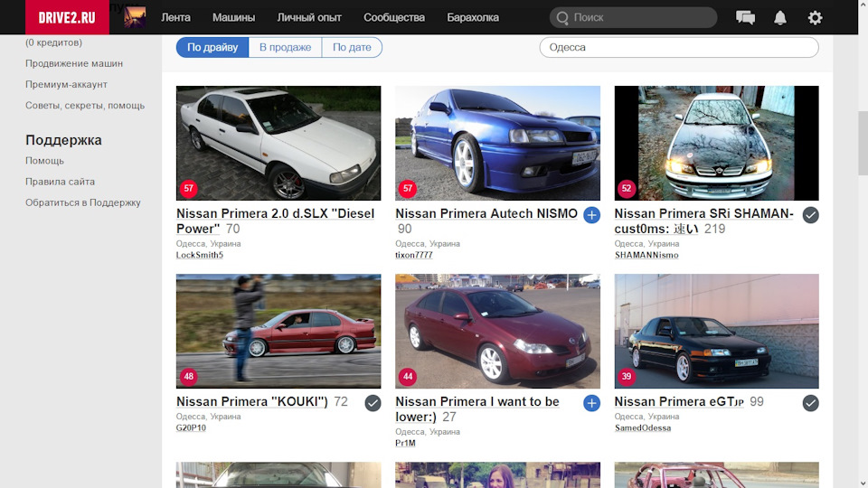Open user SamedOdessa profile
868x488 pixels.
coord(643,427)
